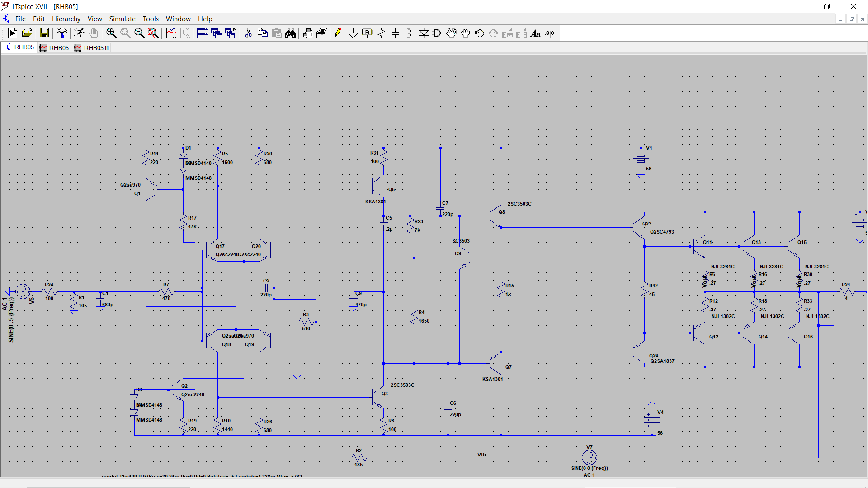Viewport: 868px width, 488px height.
Task: Select the SPICE directive .op tool
Action: click(549, 33)
